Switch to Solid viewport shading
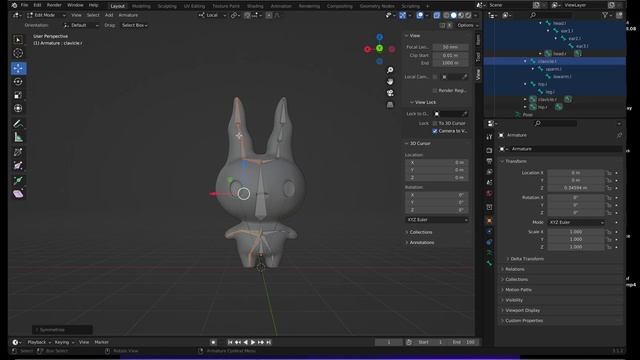This screenshot has width=640, height=360. tap(453, 15)
